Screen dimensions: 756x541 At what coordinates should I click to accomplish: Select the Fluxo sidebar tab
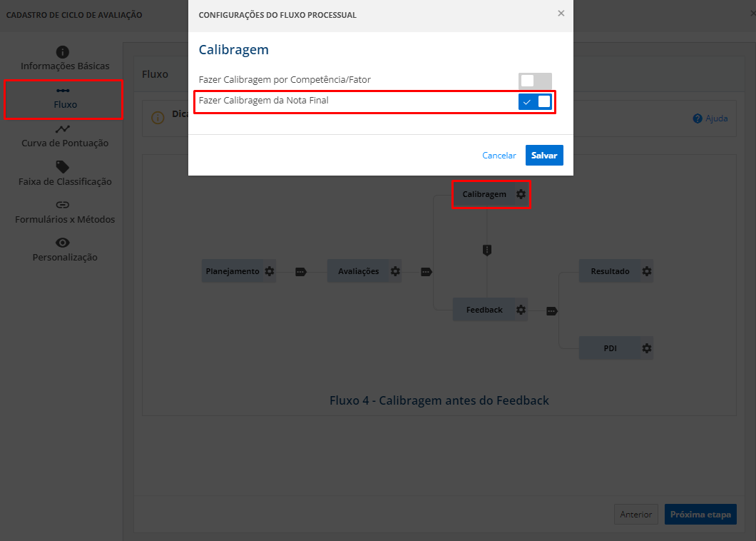64,98
